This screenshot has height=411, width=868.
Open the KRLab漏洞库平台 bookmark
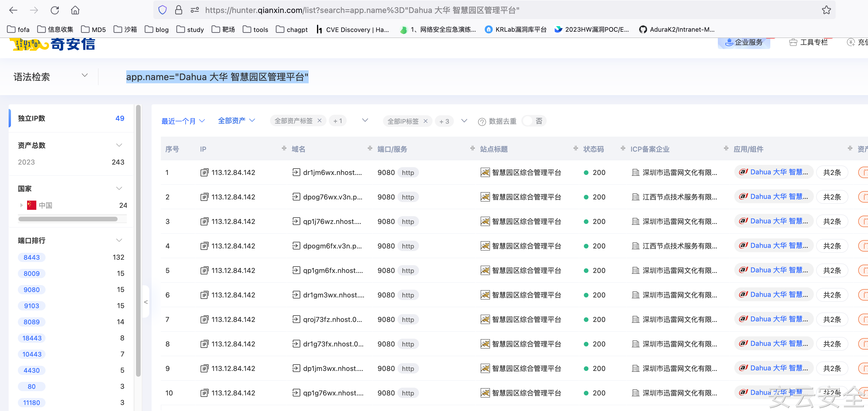[516, 30]
